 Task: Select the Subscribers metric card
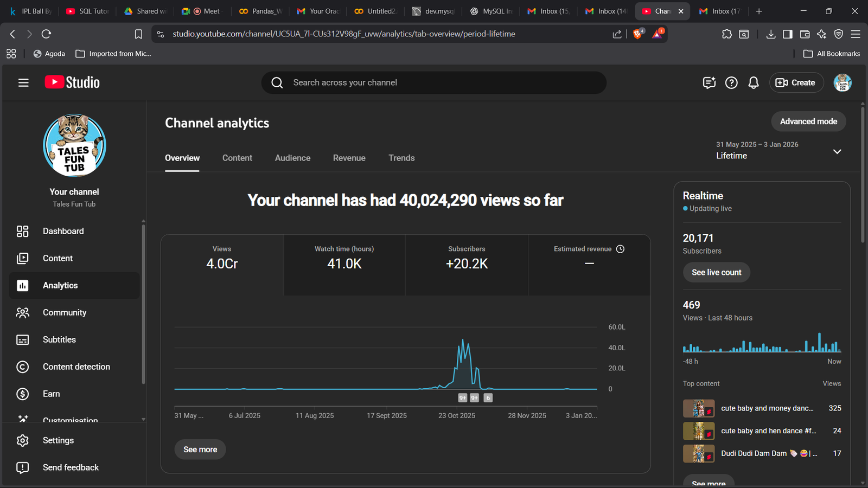tap(467, 264)
